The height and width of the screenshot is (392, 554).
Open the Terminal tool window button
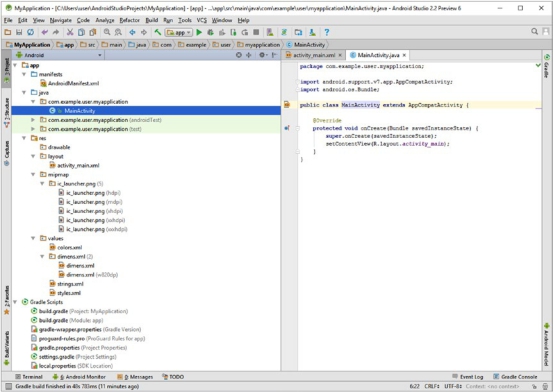coord(29,377)
